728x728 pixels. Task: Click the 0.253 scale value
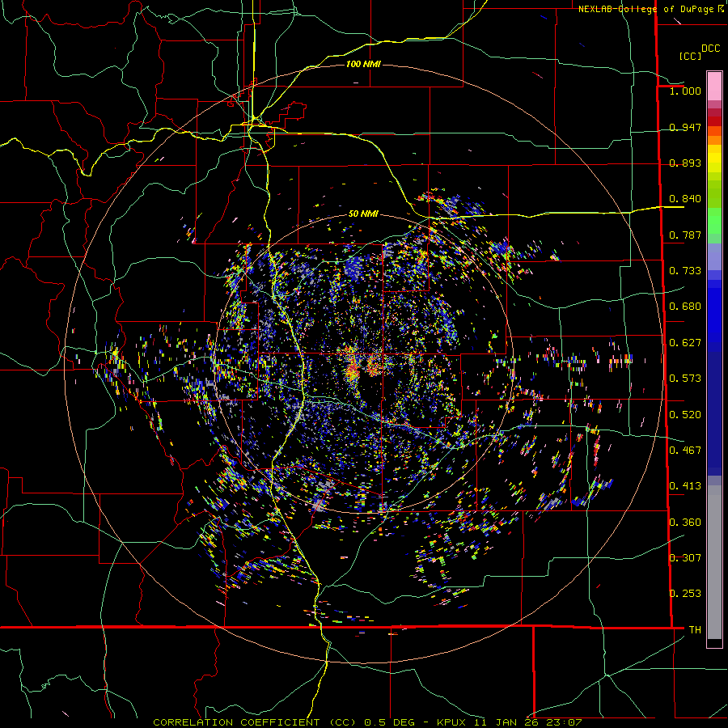[685, 594]
